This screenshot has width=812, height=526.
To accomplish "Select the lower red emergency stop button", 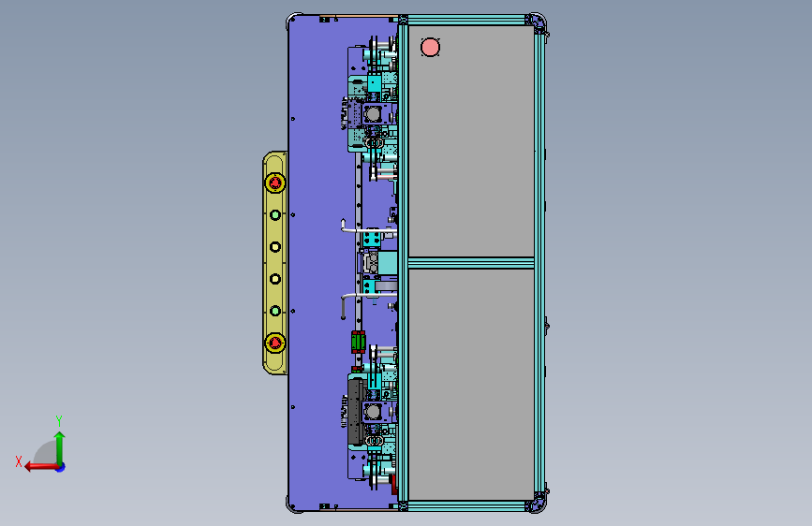I will click(275, 343).
